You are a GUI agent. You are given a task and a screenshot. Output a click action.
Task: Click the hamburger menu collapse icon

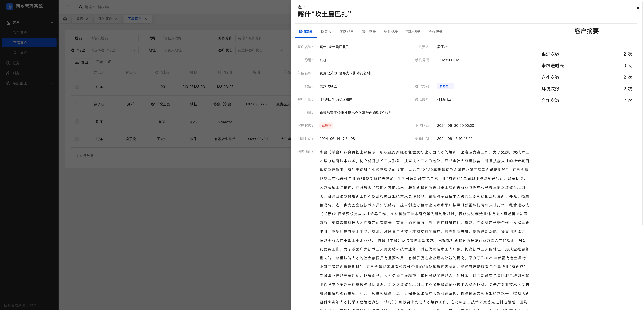pos(69,7)
